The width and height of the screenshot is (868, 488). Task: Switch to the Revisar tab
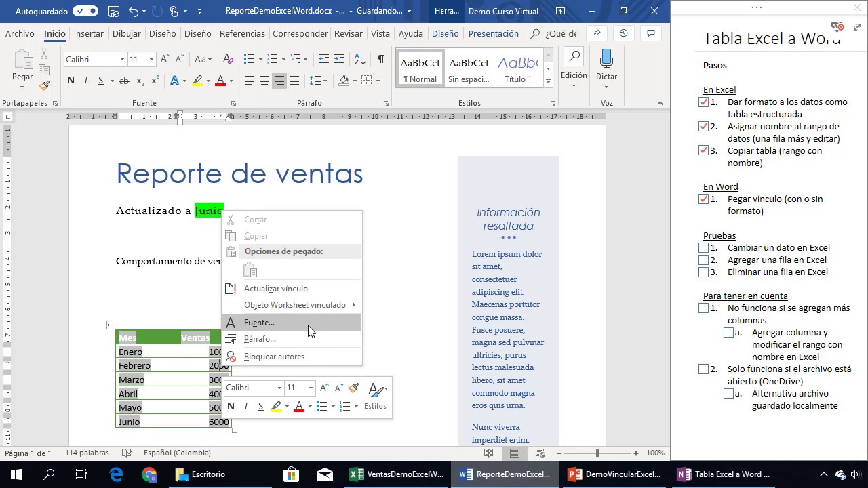coord(349,33)
